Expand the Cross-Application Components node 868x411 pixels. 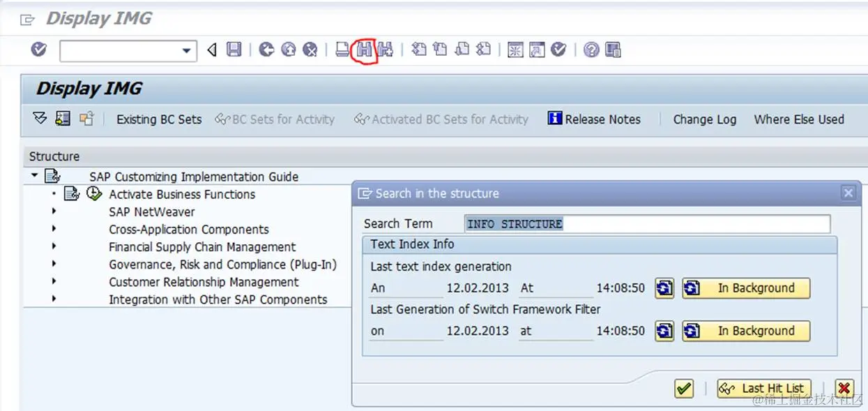point(54,229)
